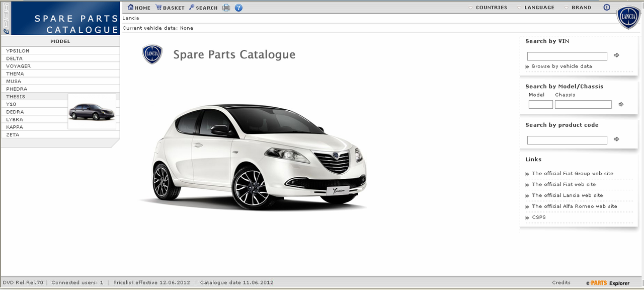Click 'Connected users: 1' status text
Viewport: 644px width, 290px height.
pyautogui.click(x=77, y=282)
